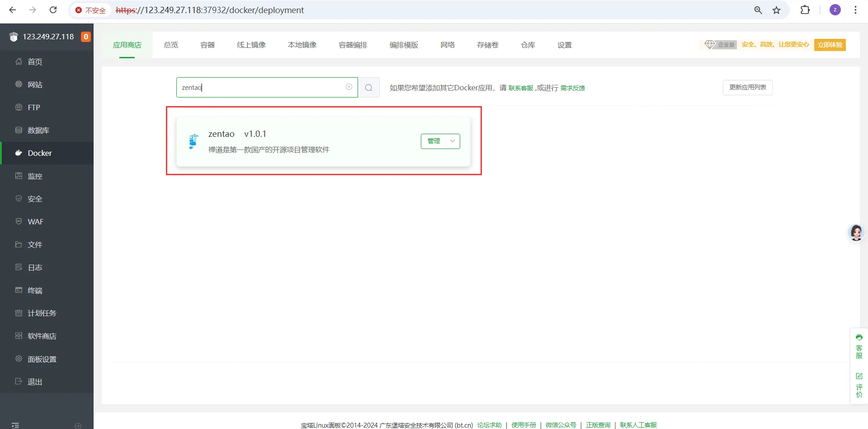Screen dimensions: 868x429
Task: Open FTP in the sidebar
Action: [x=47, y=107]
